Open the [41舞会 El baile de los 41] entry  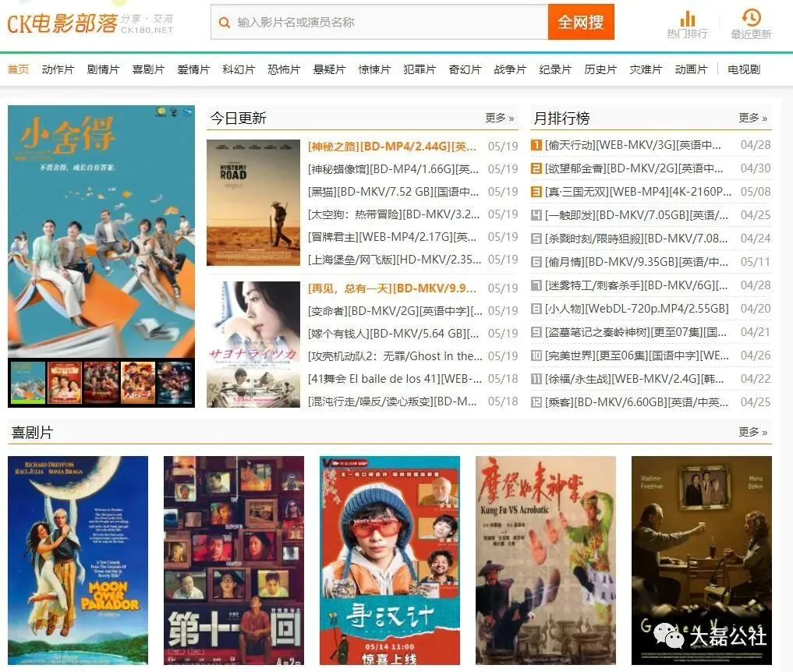pos(395,379)
